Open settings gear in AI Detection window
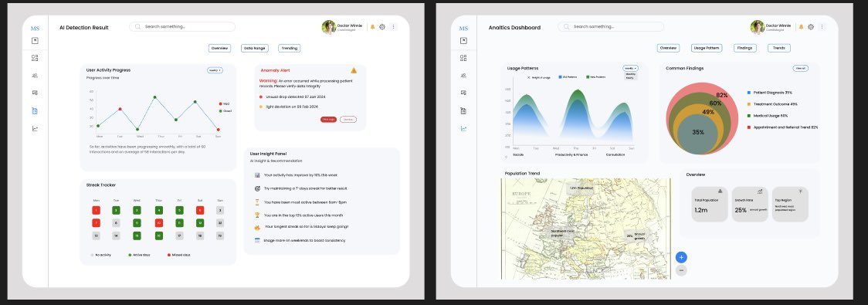Viewport: 868px width, 305px height. tap(382, 26)
